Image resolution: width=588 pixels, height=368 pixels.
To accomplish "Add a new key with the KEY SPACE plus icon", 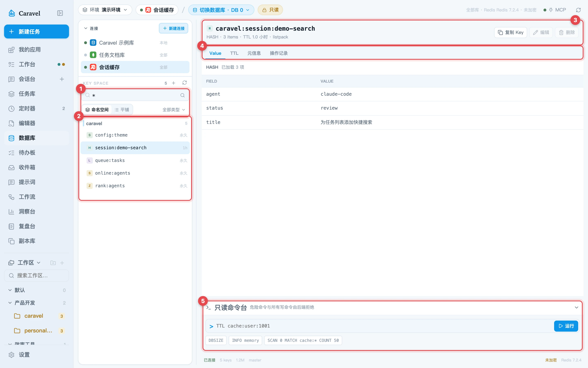I will point(174,83).
